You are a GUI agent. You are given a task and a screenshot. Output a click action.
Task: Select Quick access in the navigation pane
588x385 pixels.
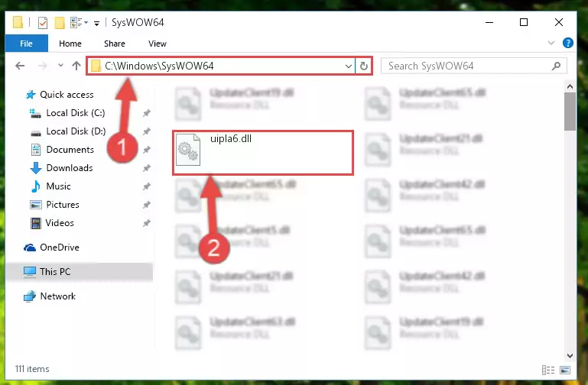click(x=67, y=95)
